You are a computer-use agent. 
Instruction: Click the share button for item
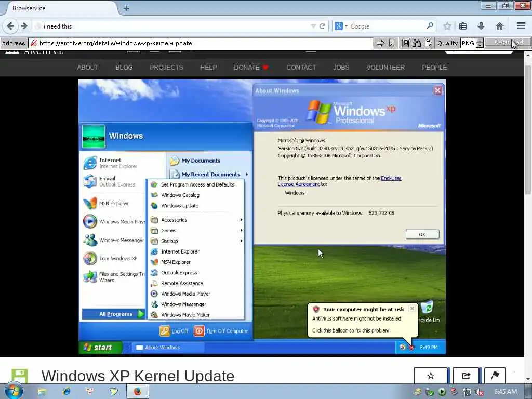pyautogui.click(x=466, y=376)
